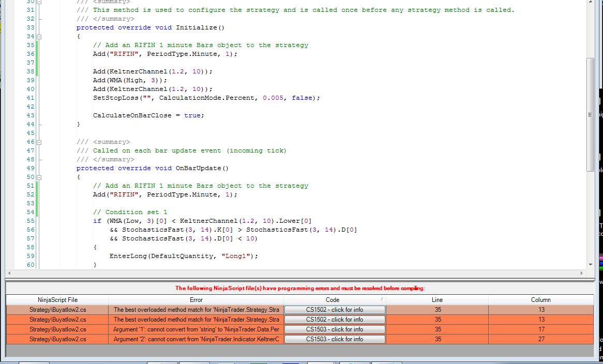Sort by the Line column header
Viewport: 603px width, 364px height.
point(437,300)
